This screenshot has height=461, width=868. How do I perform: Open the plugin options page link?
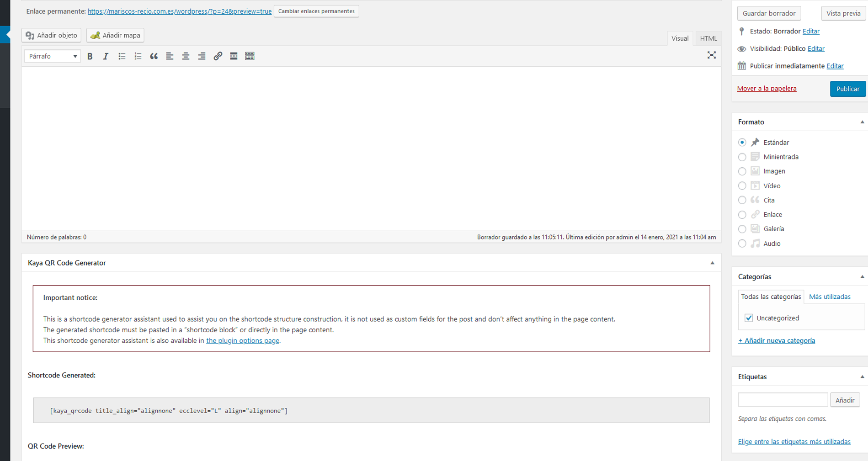(x=242, y=340)
